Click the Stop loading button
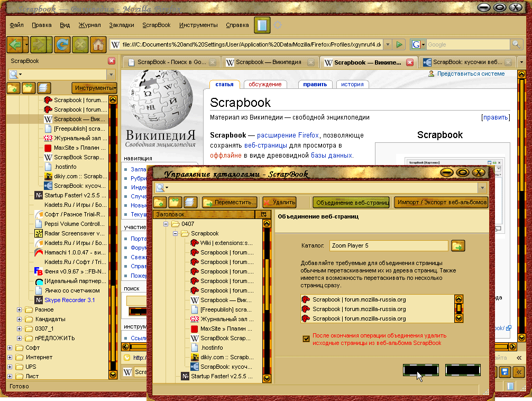The image size is (532, 401). (80, 44)
